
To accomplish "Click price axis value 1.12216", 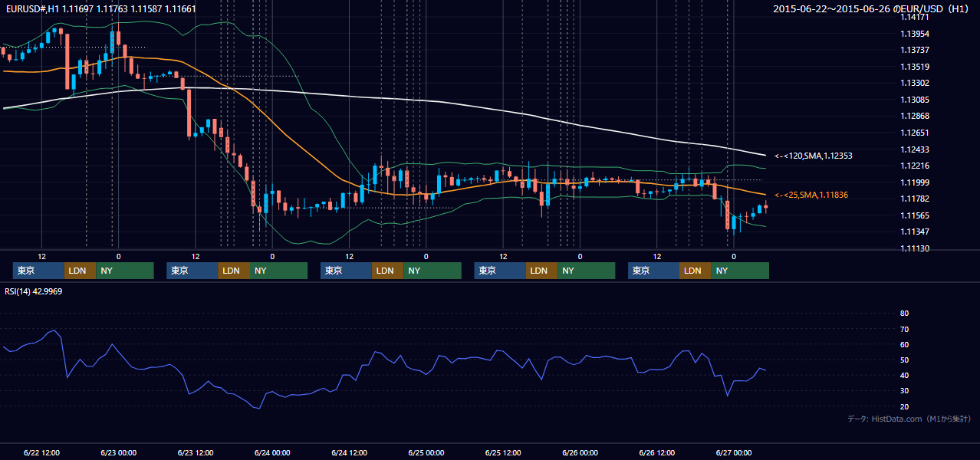I will 915,166.
